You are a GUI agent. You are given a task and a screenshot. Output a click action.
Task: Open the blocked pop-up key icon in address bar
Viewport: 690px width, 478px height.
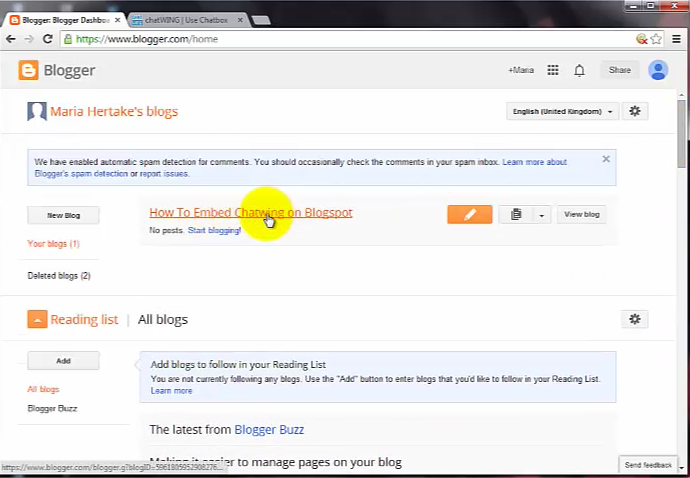[x=642, y=39]
